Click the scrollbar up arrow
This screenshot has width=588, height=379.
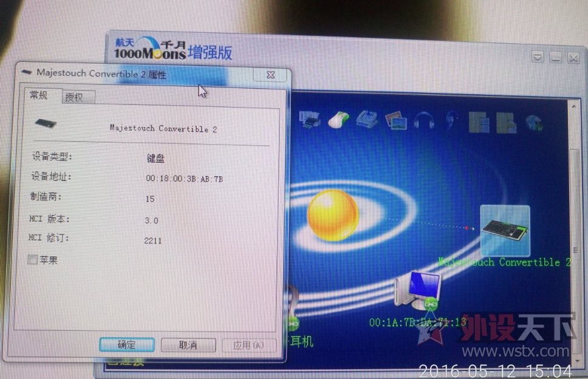coord(572,106)
